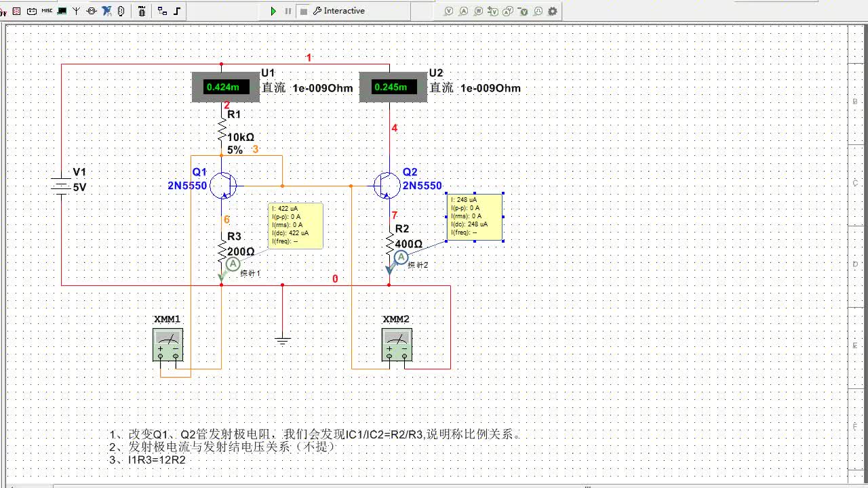Select transistor Q2 symbol
Screen dimensions: 868x488
point(387,185)
